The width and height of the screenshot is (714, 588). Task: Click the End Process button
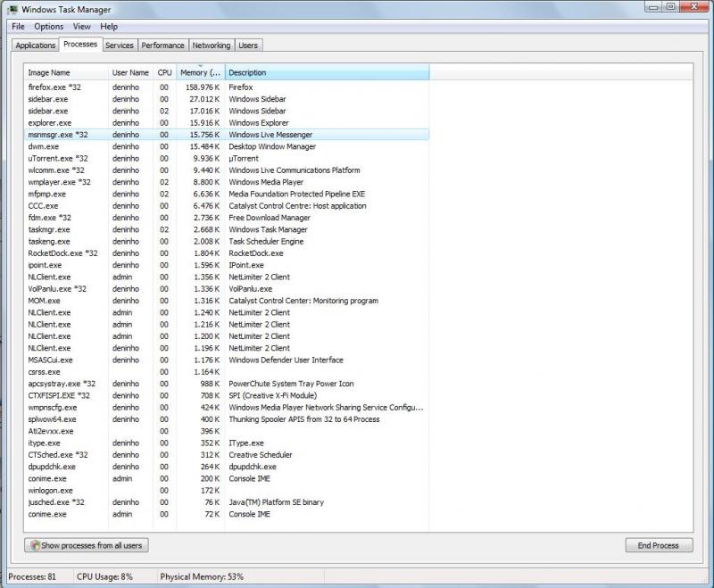(659, 545)
